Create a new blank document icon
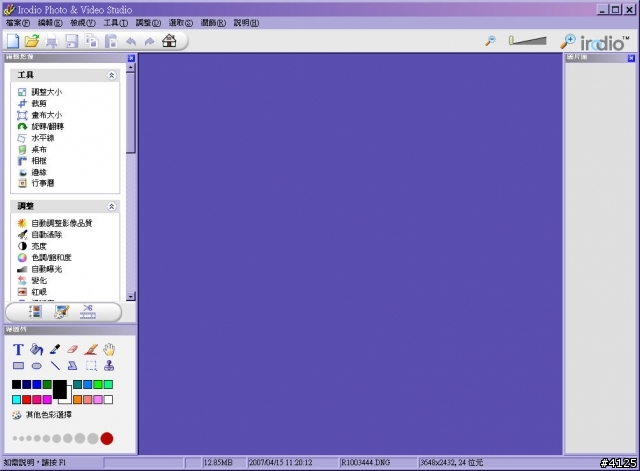The height and width of the screenshot is (471, 640). pyautogui.click(x=13, y=41)
